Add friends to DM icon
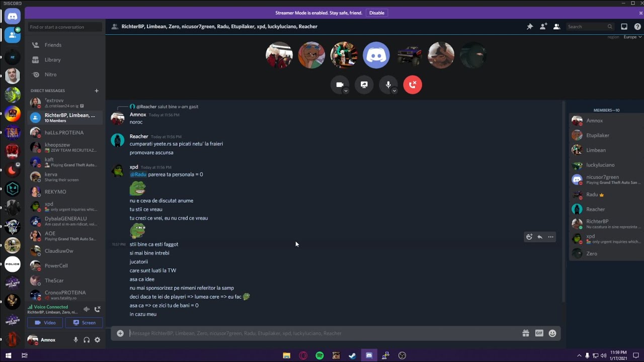The height and width of the screenshot is (362, 644). tap(543, 27)
